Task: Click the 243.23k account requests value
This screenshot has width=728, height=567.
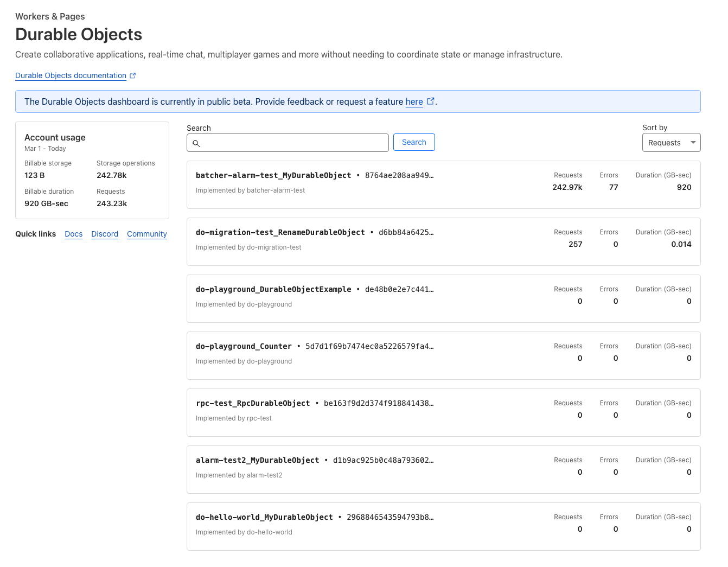Action: pyautogui.click(x=112, y=203)
